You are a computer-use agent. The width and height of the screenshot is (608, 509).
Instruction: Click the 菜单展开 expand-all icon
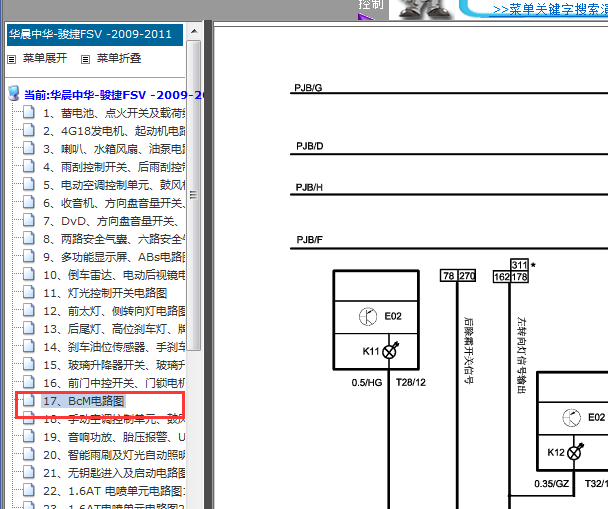[x=12, y=59]
